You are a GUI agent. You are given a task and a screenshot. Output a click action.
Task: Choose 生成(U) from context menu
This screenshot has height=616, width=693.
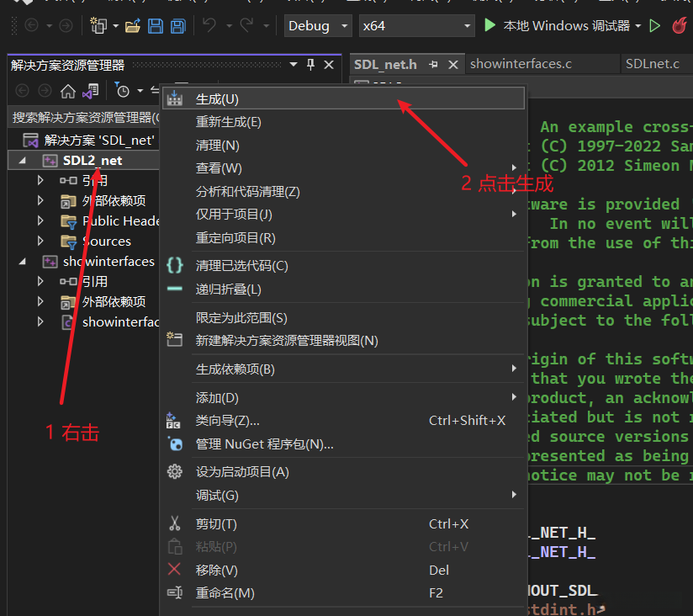343,98
